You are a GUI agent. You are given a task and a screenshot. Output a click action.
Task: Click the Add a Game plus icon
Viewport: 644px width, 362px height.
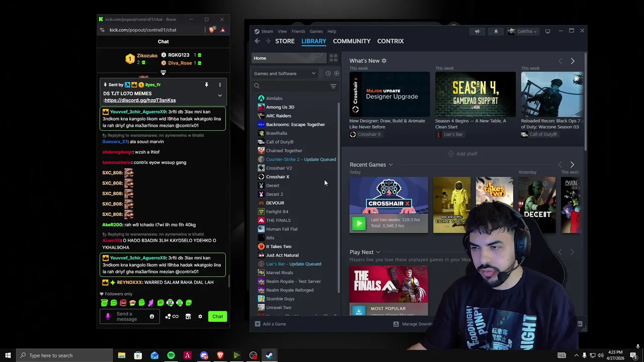(x=258, y=324)
